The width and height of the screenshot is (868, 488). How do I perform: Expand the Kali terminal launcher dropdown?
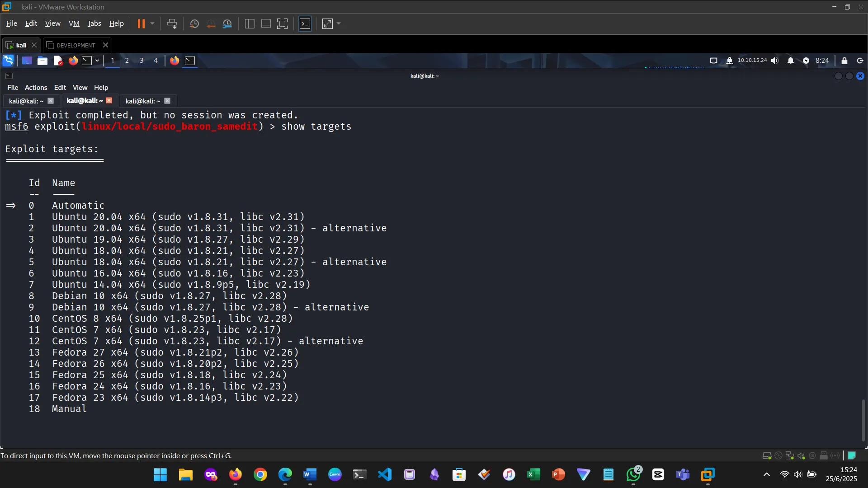tap(97, 61)
